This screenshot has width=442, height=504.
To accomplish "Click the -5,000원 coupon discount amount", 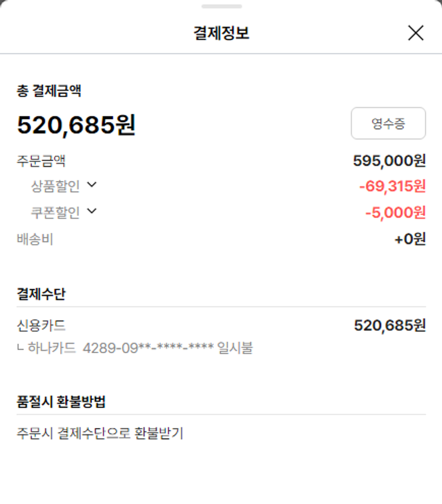I will pos(395,212).
